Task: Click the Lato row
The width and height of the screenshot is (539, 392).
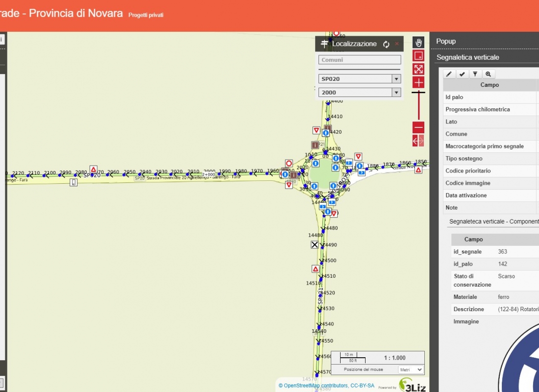Action: click(x=491, y=122)
